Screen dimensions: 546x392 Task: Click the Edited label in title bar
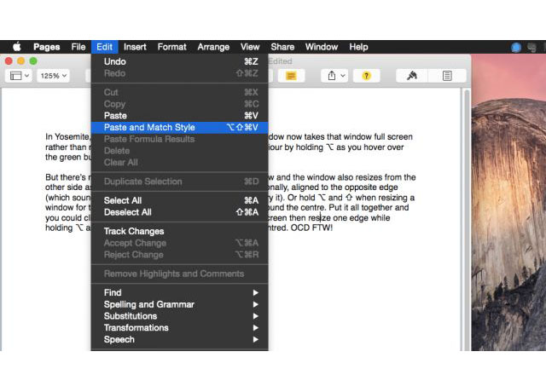point(281,61)
